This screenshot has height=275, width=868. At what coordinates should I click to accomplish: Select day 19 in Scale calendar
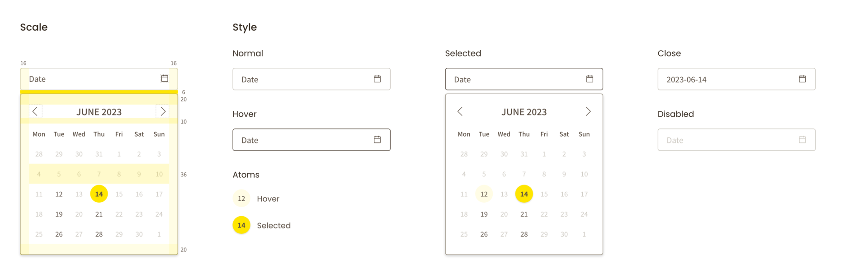(x=59, y=214)
